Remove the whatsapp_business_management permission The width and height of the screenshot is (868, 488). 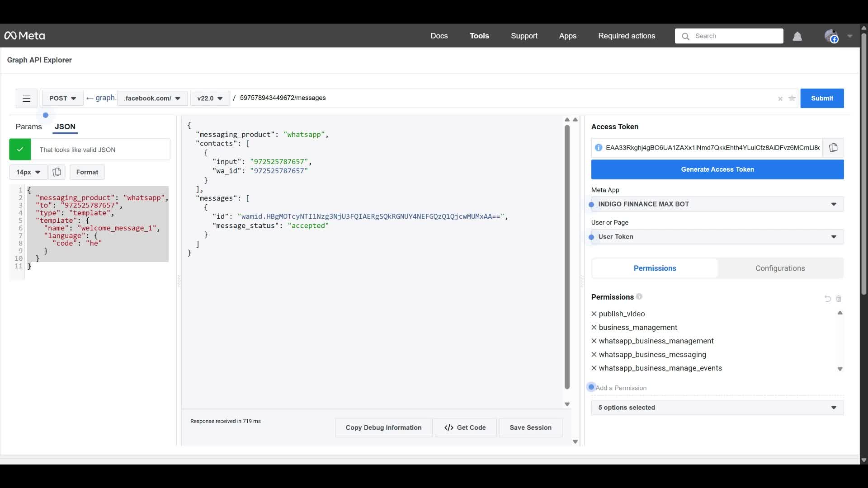(x=594, y=341)
